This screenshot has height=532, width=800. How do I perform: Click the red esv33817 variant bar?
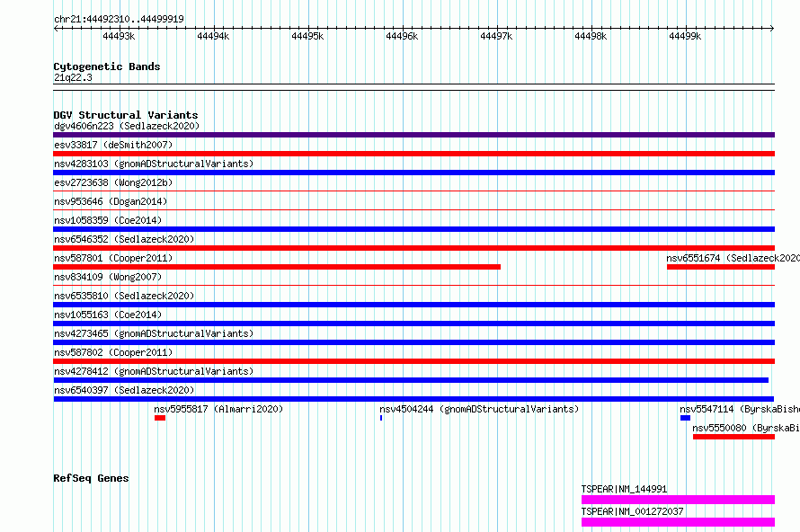[x=413, y=154]
